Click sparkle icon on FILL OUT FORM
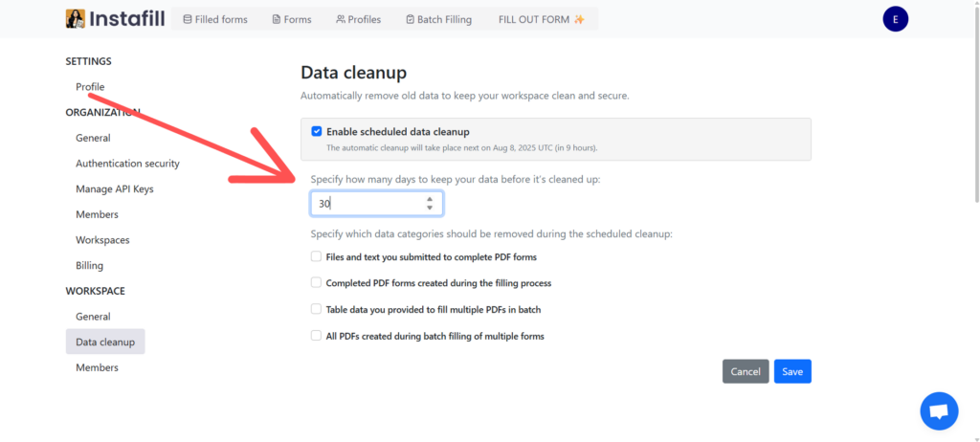The height and width of the screenshot is (442, 980). tap(579, 19)
